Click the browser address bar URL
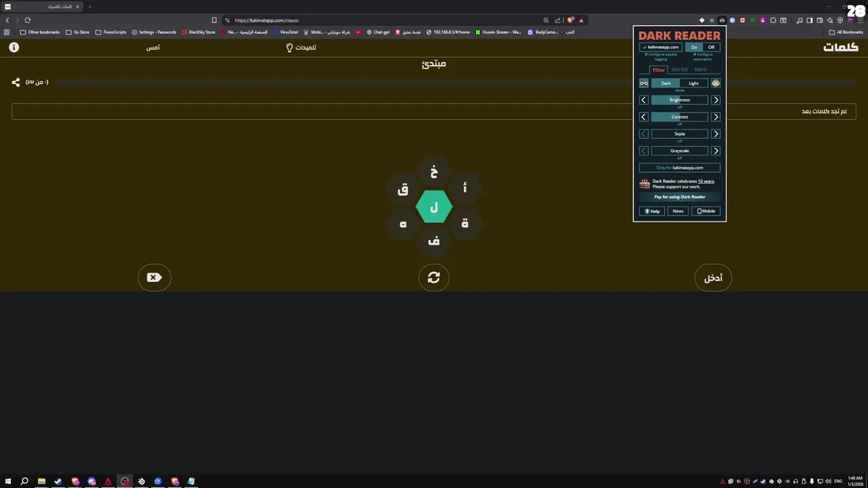This screenshot has width=868, height=488. click(267, 20)
